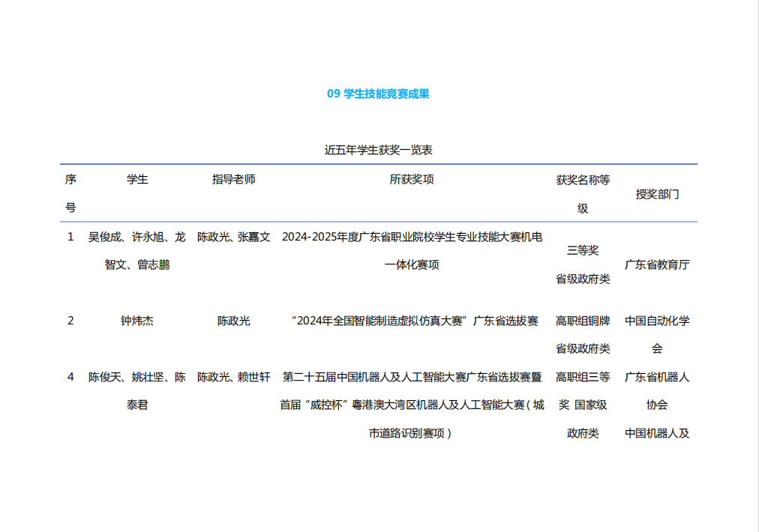
Task: Select the student names starting with 吴俊成
Action: click(x=137, y=250)
